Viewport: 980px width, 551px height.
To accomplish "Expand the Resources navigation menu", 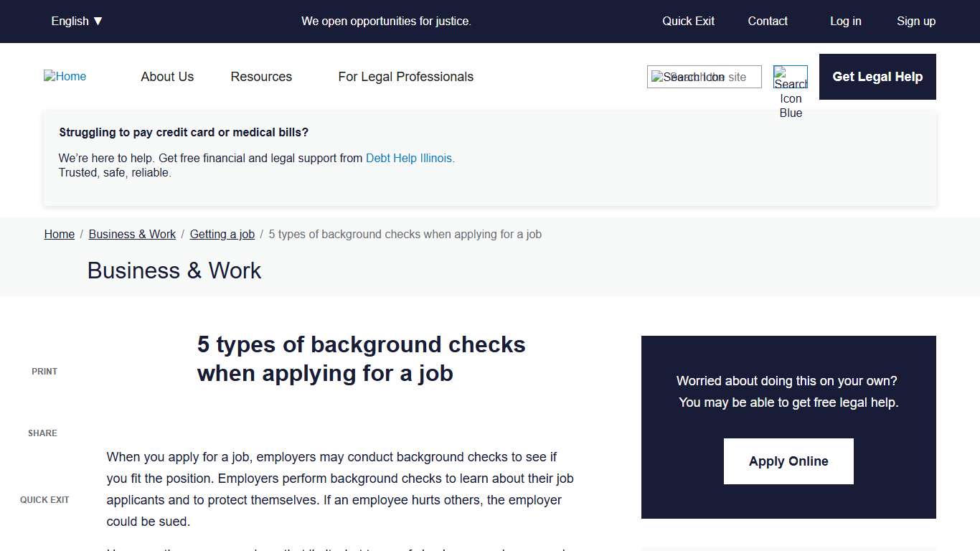I will point(261,76).
